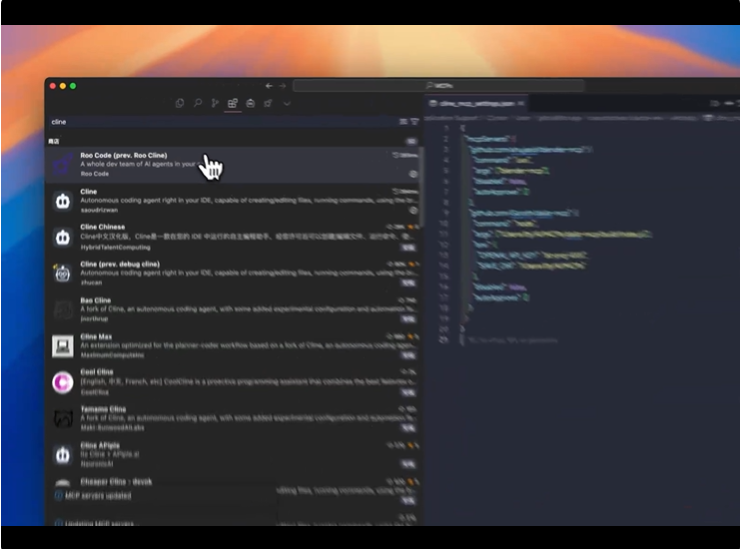Close the cline_mcp_settings.json tab
Screen dimensions: 740x549
[521, 103]
